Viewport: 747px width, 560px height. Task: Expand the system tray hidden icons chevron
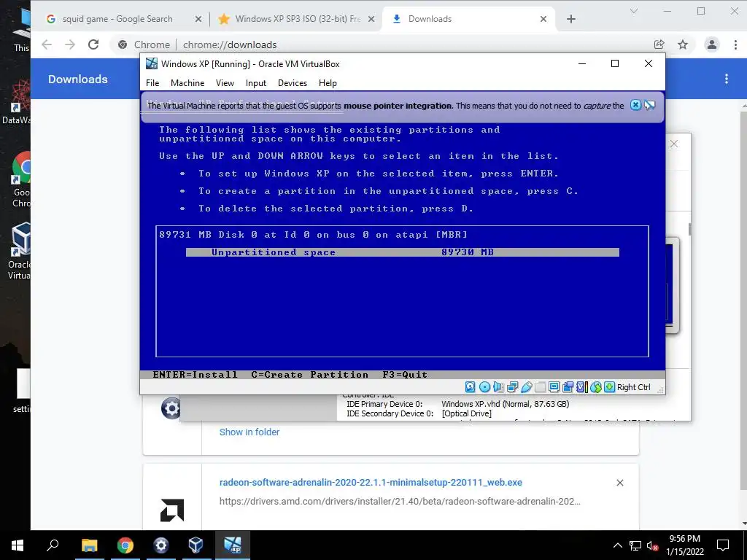617,545
